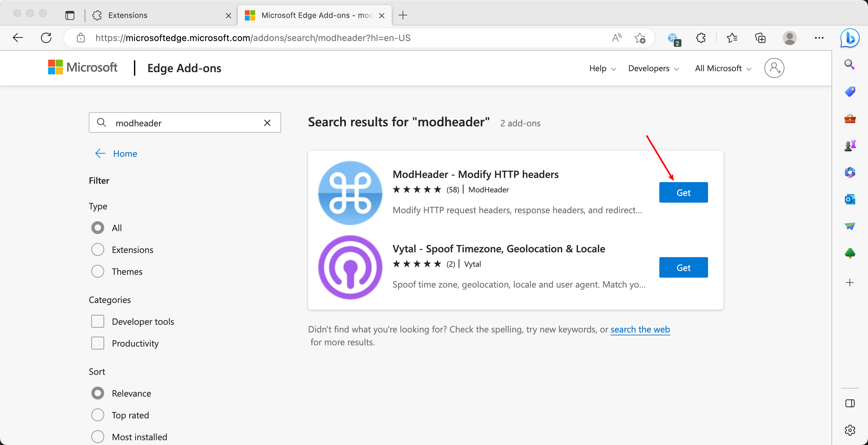Open the Collections icon
The width and height of the screenshot is (868, 445).
point(760,38)
